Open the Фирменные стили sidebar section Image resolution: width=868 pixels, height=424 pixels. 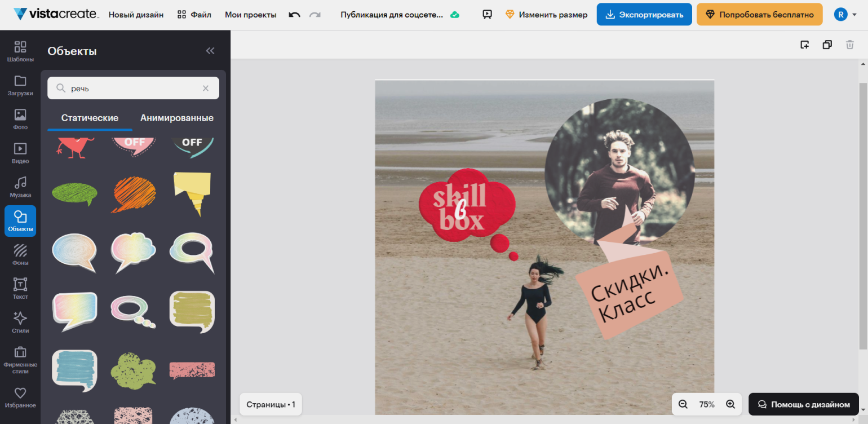tap(20, 359)
